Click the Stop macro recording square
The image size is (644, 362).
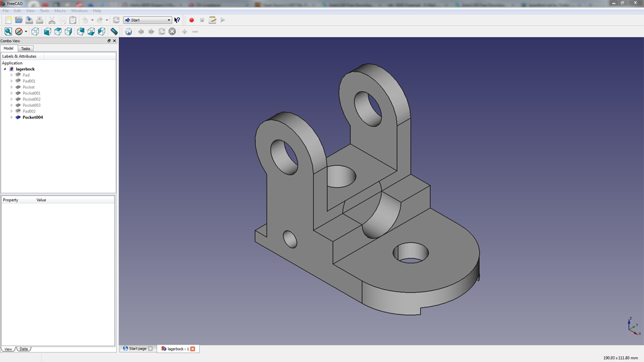pyautogui.click(x=202, y=20)
